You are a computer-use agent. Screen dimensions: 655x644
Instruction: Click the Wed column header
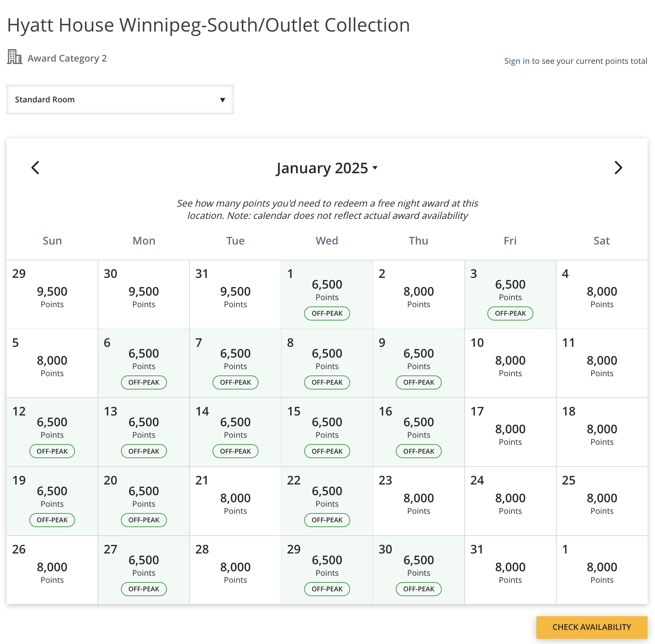(327, 241)
